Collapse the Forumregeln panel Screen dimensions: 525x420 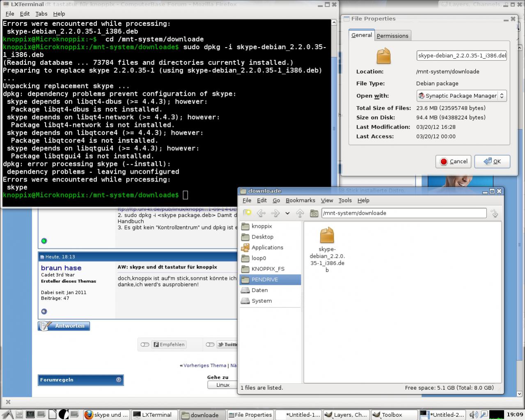(x=119, y=380)
